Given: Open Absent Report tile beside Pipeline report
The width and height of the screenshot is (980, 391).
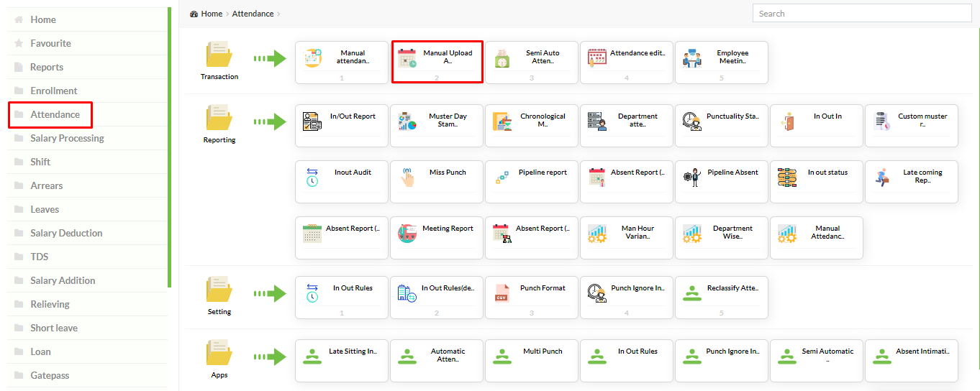Looking at the screenshot, I should pos(627,181).
